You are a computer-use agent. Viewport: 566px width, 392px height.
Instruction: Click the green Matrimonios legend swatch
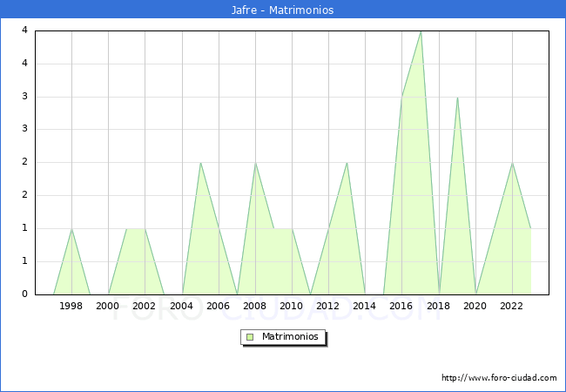point(250,337)
